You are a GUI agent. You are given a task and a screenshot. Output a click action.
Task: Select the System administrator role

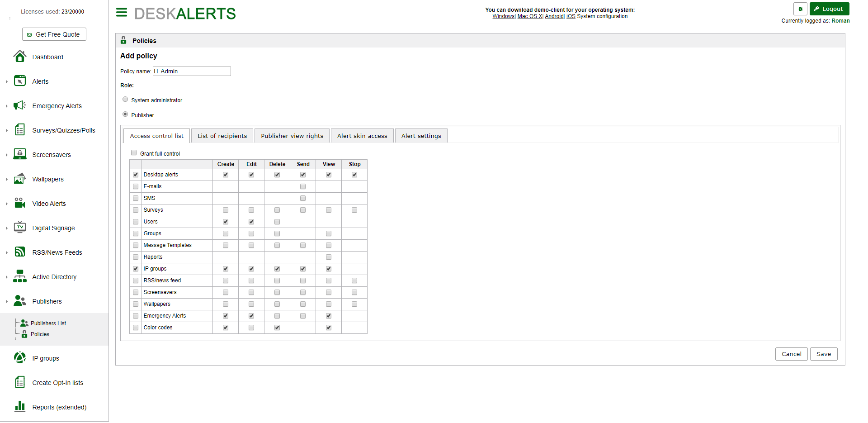pyautogui.click(x=125, y=99)
